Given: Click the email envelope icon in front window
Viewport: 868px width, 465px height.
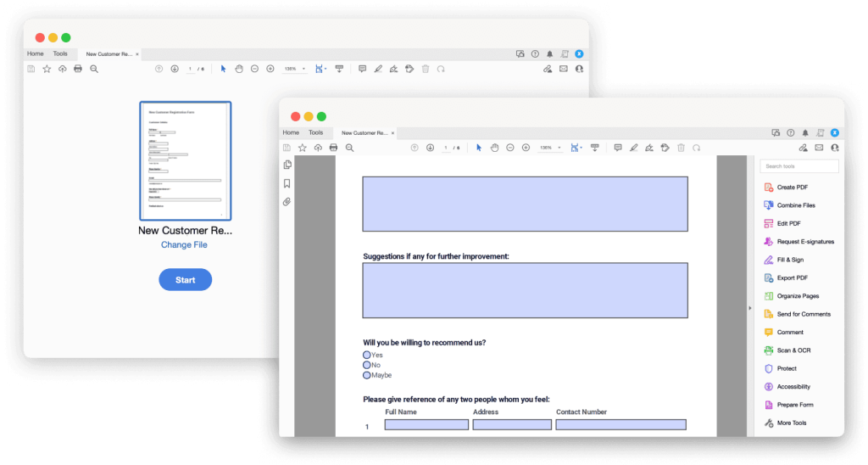Looking at the screenshot, I should tap(820, 148).
